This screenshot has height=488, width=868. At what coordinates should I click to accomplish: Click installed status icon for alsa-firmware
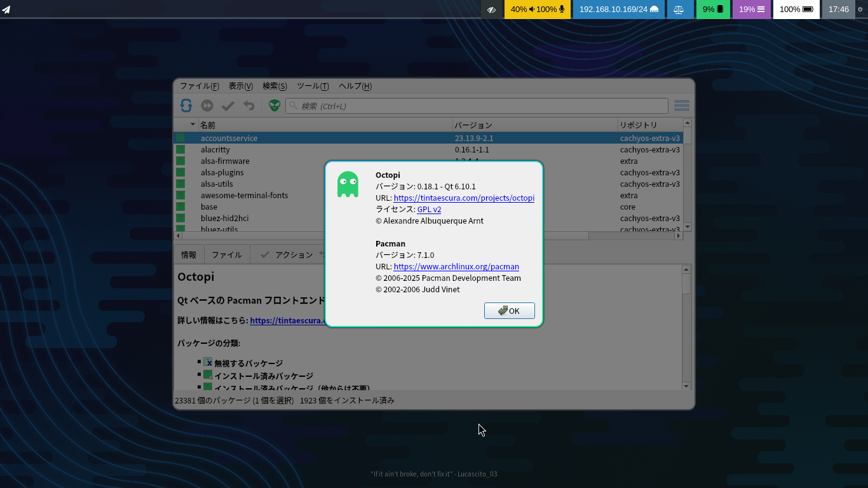(180, 161)
